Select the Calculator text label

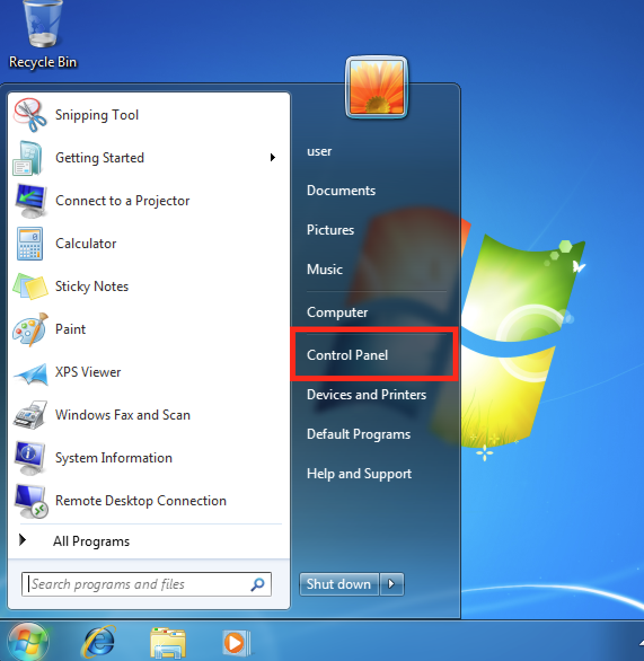coord(86,244)
